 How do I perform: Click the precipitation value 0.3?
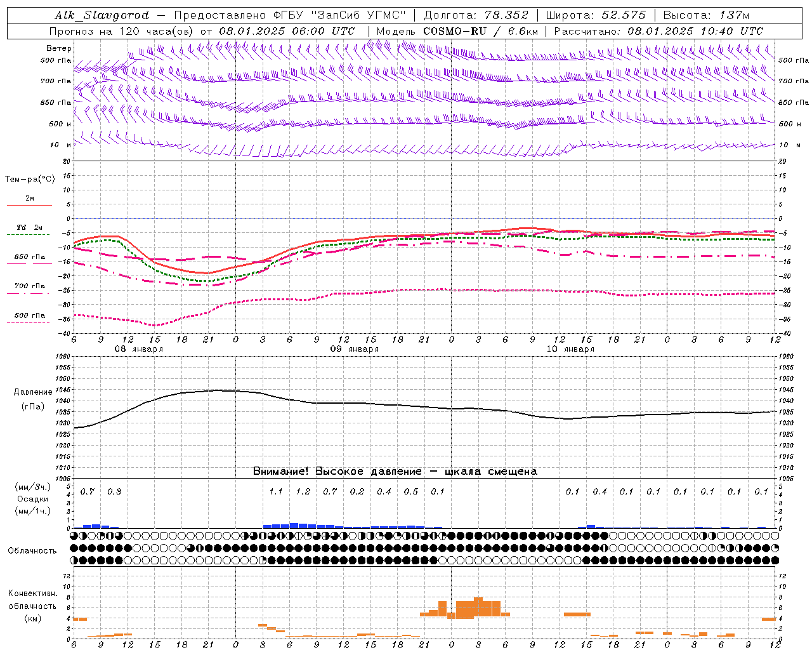[114, 492]
